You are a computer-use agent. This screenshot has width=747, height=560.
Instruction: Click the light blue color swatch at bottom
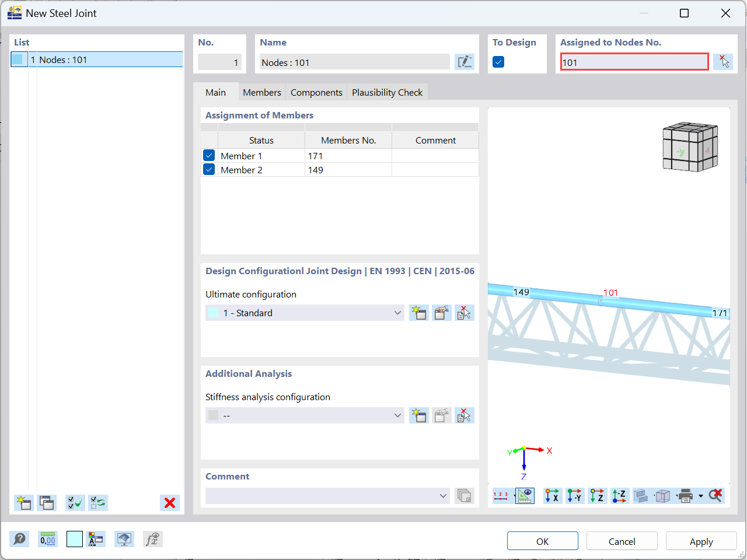(75, 539)
